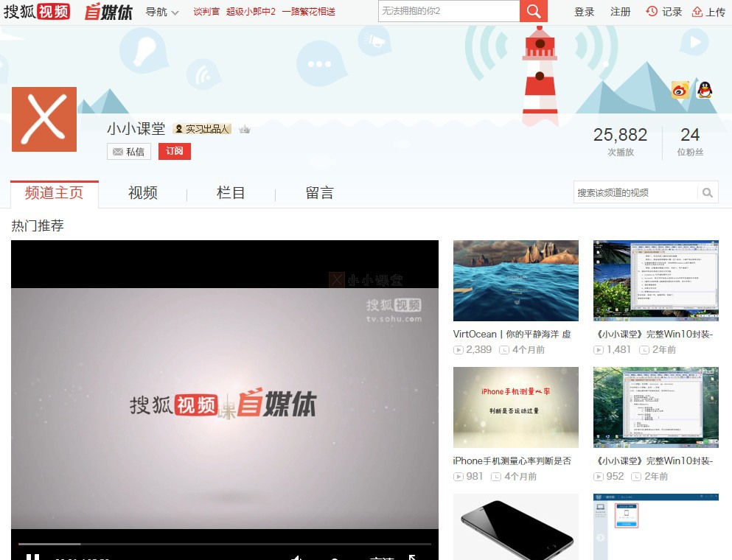Focus the top search input field
Viewport: 732px width, 560px height.
pos(449,11)
